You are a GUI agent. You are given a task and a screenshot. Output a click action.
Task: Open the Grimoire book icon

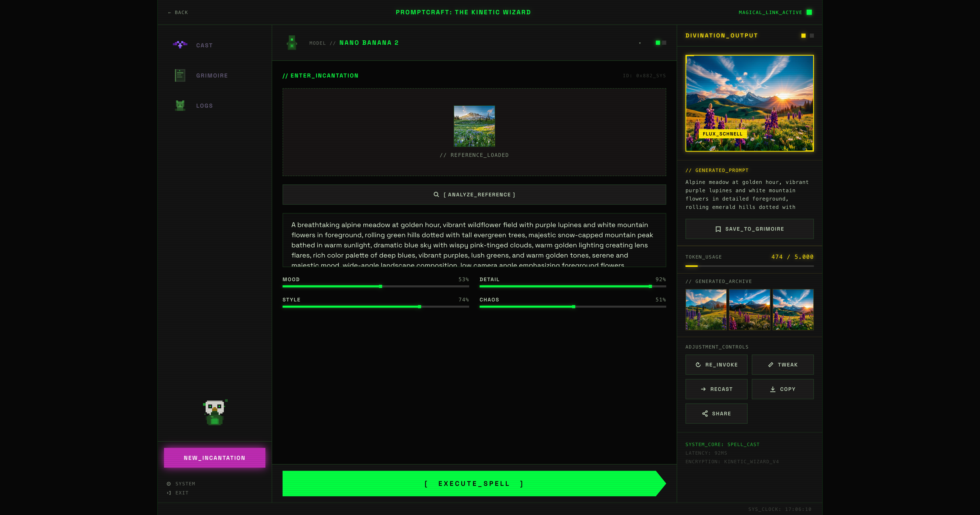[x=180, y=75]
